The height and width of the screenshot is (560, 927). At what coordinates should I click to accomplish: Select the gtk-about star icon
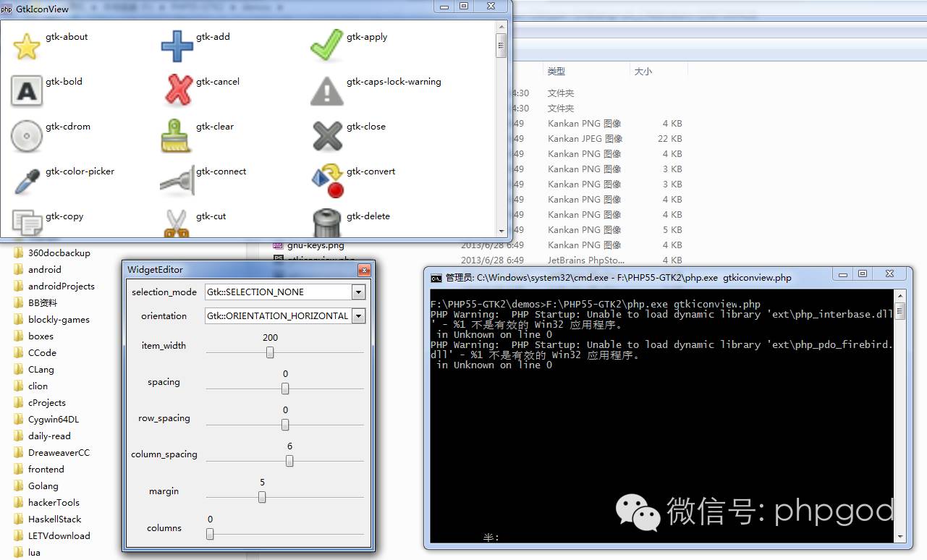(27, 46)
